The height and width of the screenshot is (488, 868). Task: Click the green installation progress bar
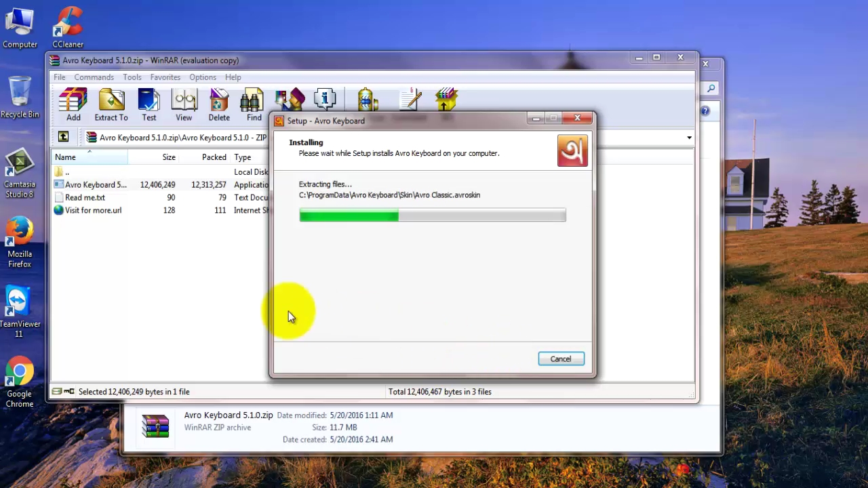click(349, 216)
